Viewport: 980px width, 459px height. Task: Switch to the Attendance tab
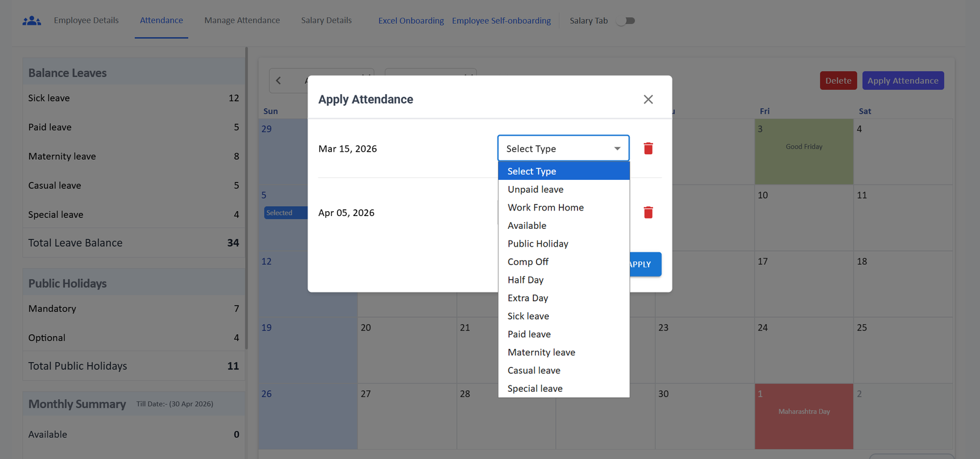point(162,20)
